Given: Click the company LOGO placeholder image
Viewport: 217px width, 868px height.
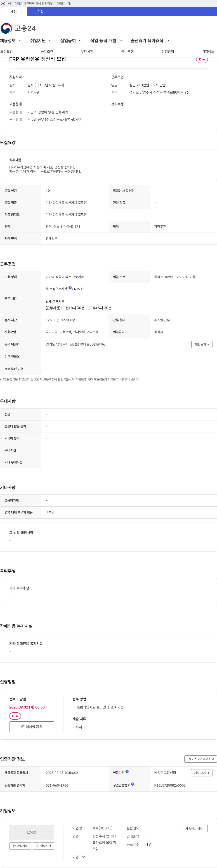Looking at the screenshot, I should tap(32, 832).
